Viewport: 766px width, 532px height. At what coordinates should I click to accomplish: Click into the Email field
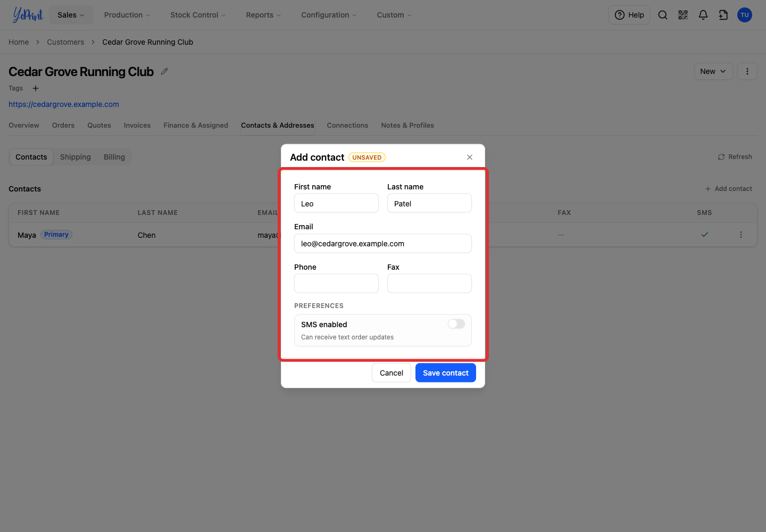383,244
